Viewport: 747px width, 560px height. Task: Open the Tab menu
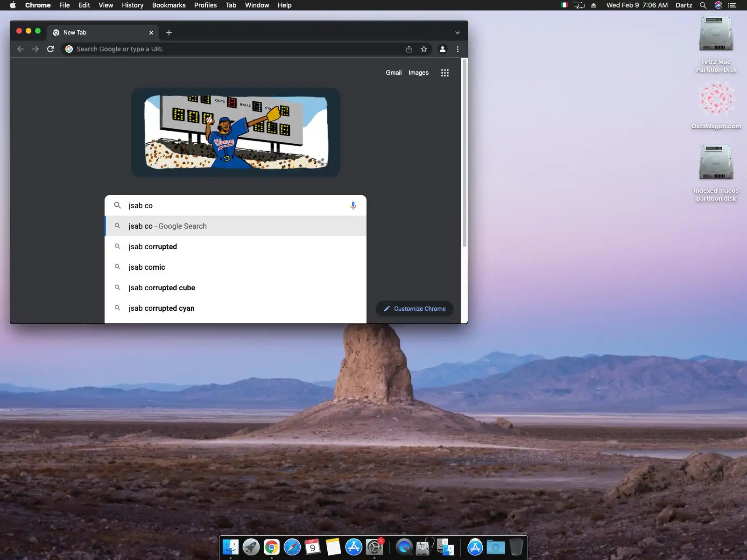coord(231,5)
